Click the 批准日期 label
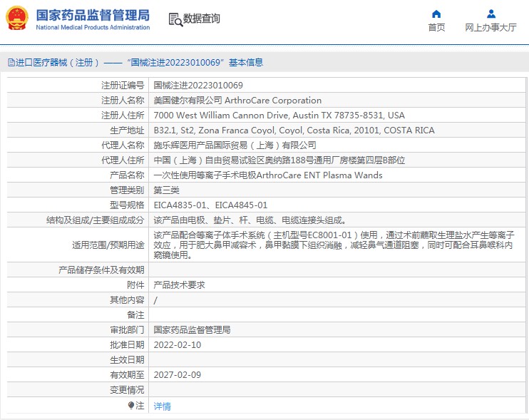Screen dimensions: 529x420 click(127, 345)
